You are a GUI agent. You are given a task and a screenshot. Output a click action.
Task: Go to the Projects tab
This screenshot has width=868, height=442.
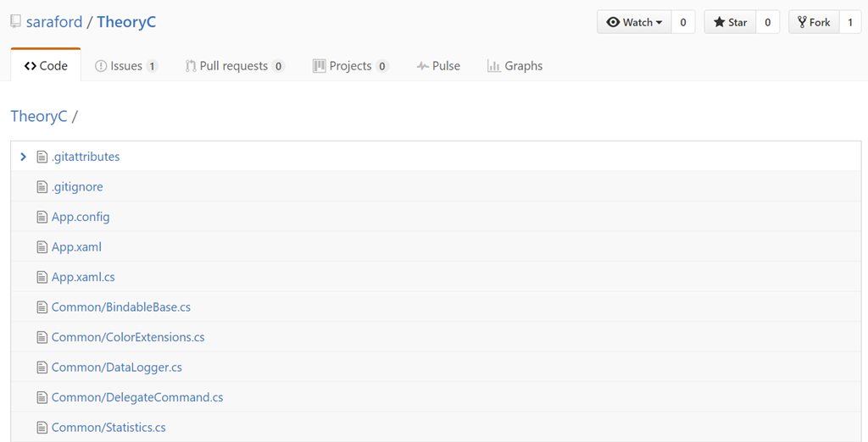click(x=350, y=66)
